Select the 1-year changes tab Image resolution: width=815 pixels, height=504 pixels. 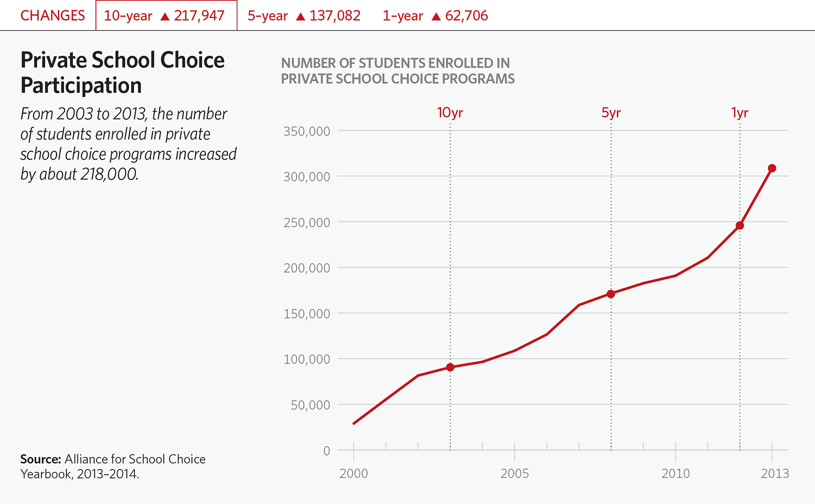click(x=435, y=15)
